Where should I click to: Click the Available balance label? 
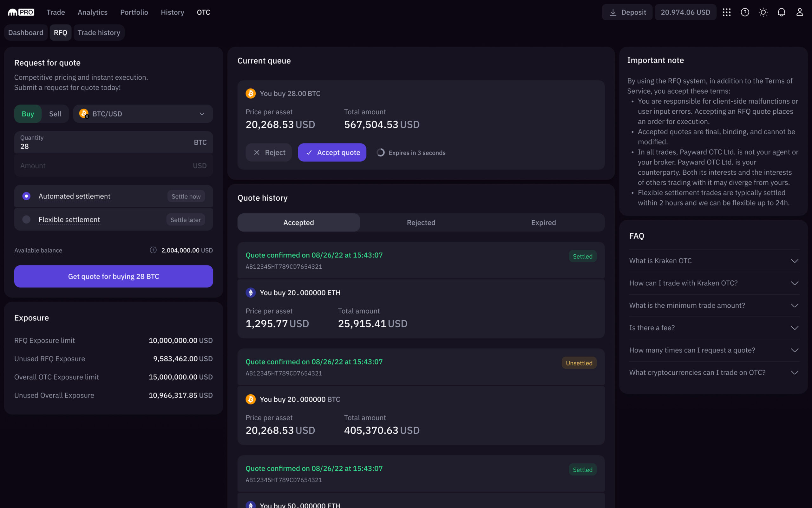pyautogui.click(x=38, y=250)
